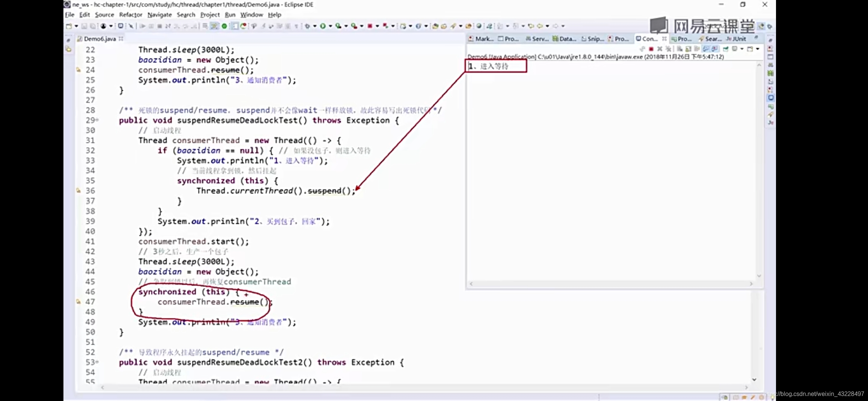Switch to the Markers tab
This screenshot has height=401, width=868.
coord(481,39)
